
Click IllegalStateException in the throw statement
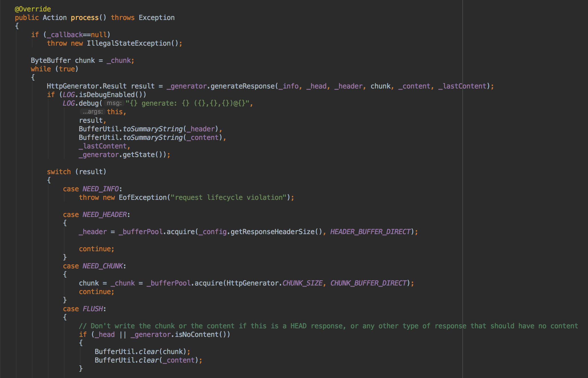coord(128,43)
